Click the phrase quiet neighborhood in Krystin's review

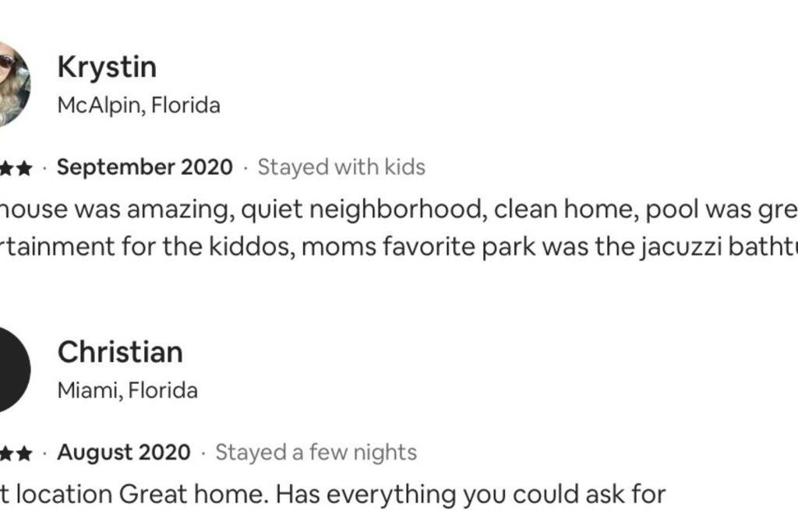(x=361, y=210)
